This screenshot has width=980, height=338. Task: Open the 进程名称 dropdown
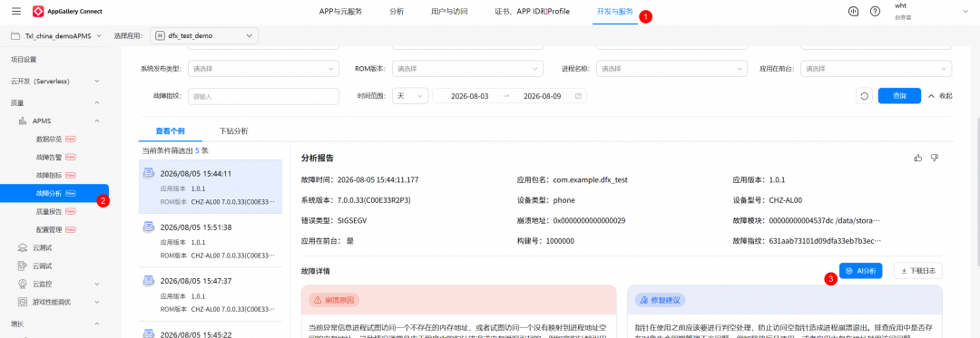671,69
